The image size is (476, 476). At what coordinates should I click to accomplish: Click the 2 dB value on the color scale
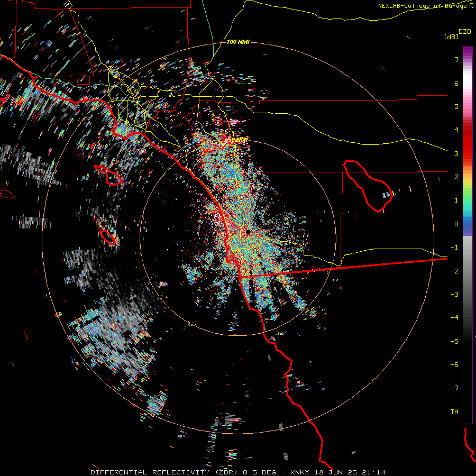pos(456,177)
